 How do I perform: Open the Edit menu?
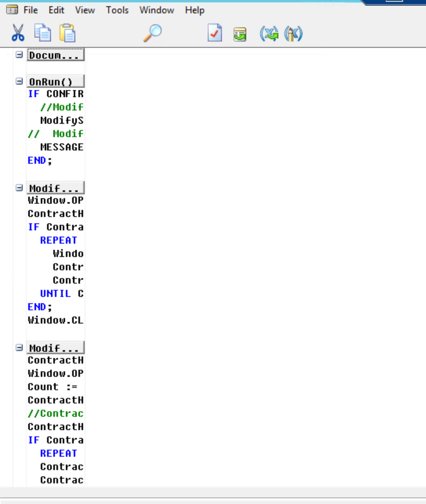56,10
